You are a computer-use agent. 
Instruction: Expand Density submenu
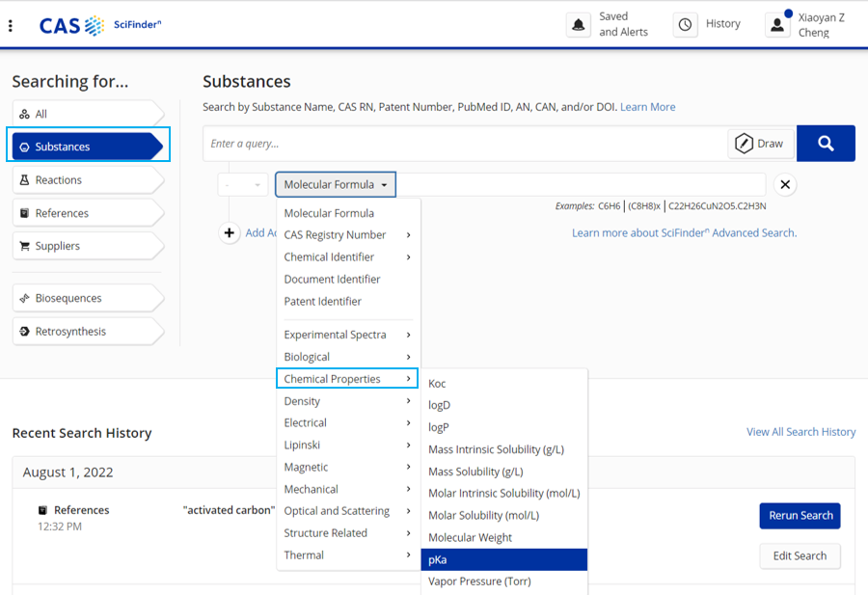pos(348,401)
